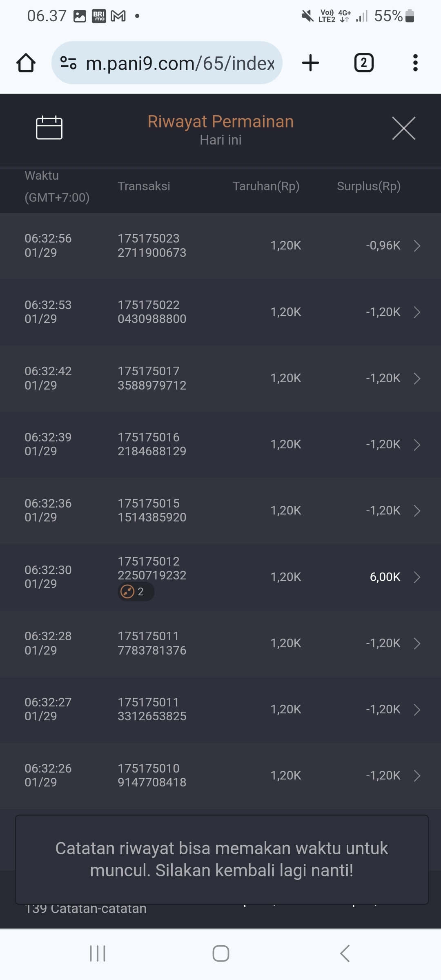The image size is (441, 980).
Task: Dismiss the Catatan riwayat notice message
Action: [222, 859]
